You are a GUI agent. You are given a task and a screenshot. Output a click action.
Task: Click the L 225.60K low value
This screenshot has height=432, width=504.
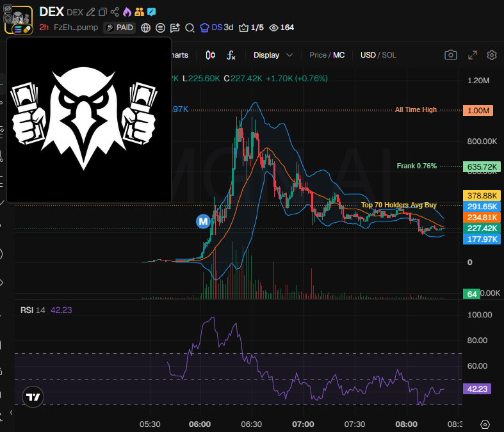point(201,78)
